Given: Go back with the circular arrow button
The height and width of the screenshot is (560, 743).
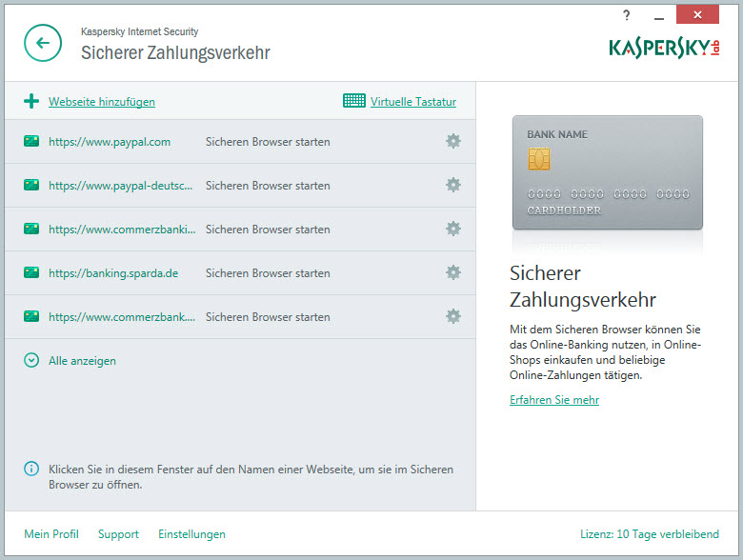Looking at the screenshot, I should click(x=43, y=43).
